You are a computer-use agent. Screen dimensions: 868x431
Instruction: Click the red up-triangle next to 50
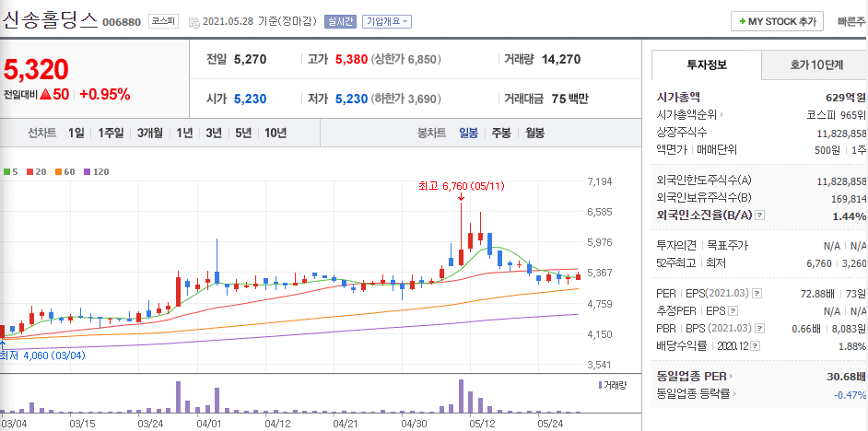[x=45, y=95]
